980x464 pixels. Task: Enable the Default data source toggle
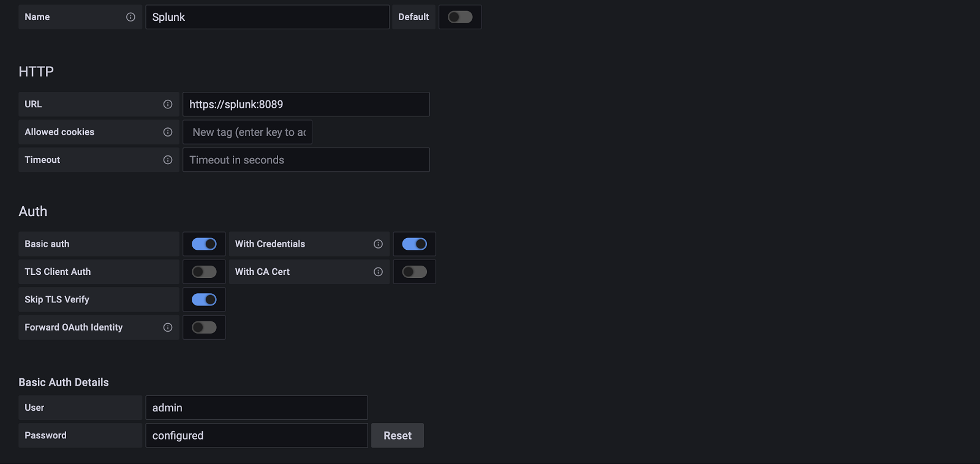point(460,17)
